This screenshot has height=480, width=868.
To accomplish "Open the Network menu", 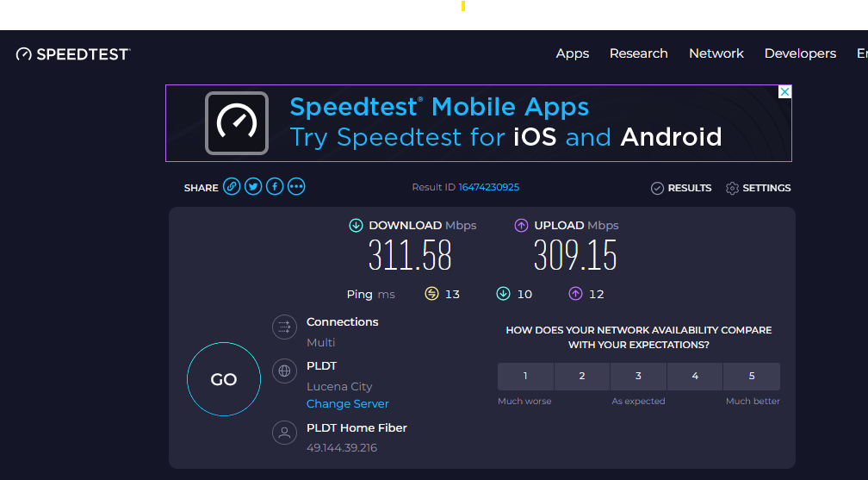I will 716,53.
